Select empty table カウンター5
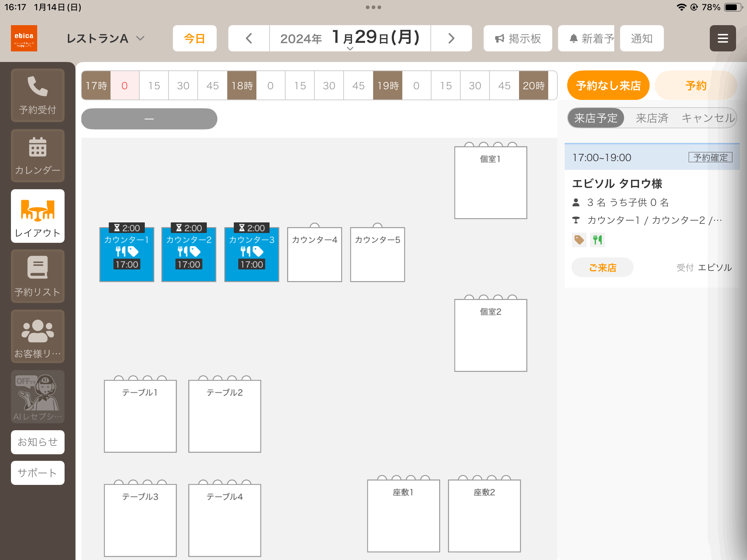 (378, 254)
